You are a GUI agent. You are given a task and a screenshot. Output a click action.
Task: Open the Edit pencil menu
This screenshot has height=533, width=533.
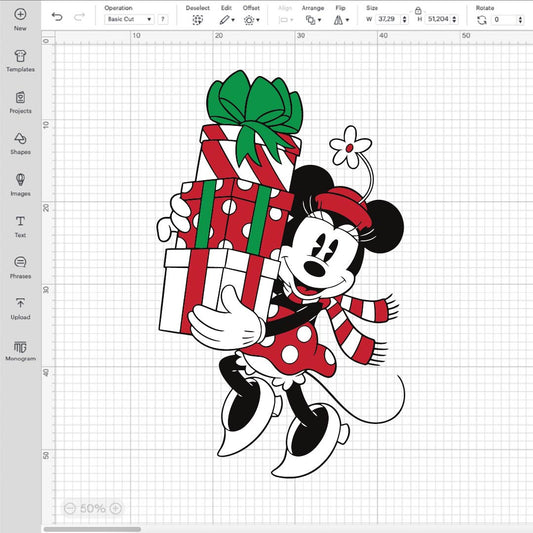click(227, 20)
